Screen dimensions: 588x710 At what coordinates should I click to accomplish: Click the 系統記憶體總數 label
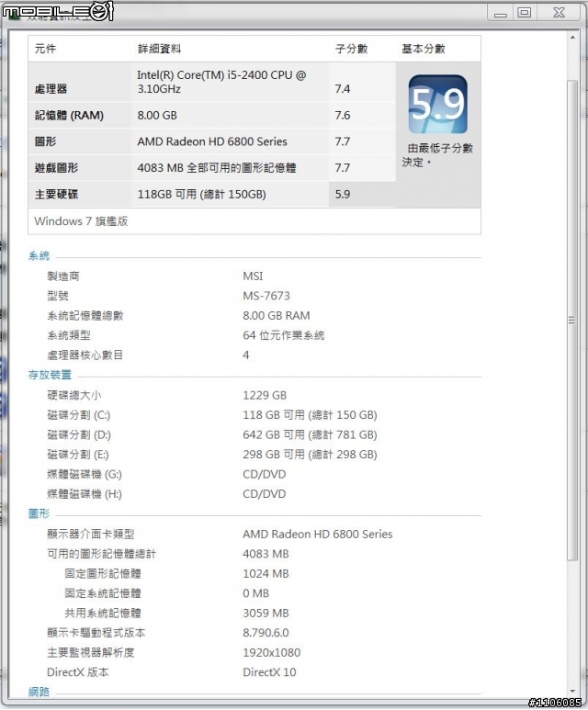(x=85, y=316)
